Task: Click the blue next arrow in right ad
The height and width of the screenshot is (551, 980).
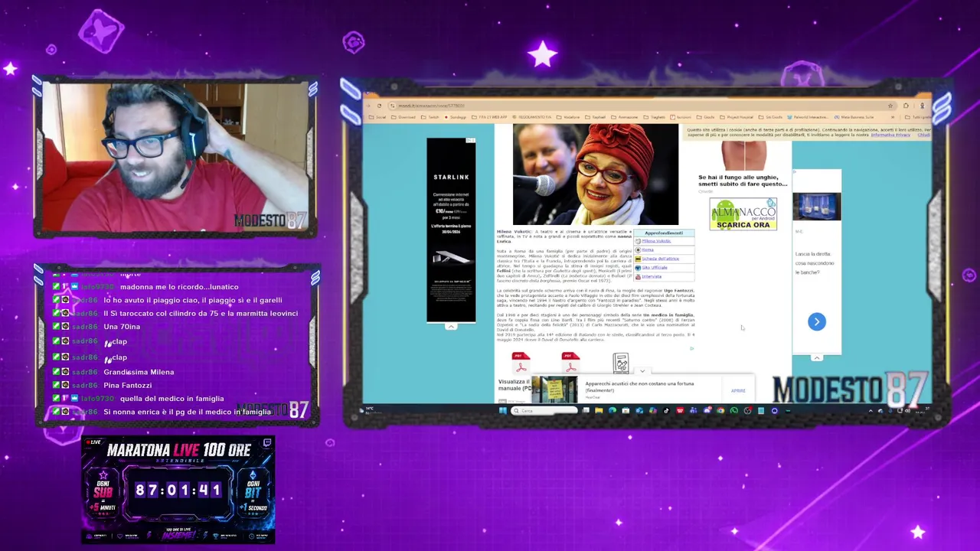Action: (817, 321)
